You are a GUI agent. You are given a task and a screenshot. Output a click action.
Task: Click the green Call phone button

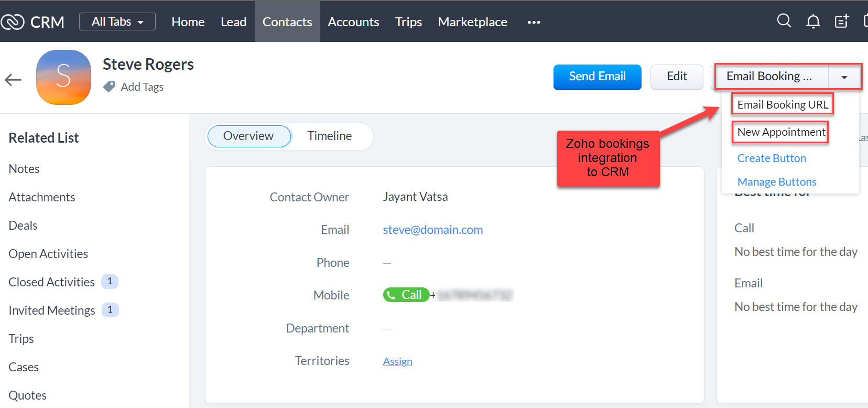click(x=406, y=295)
